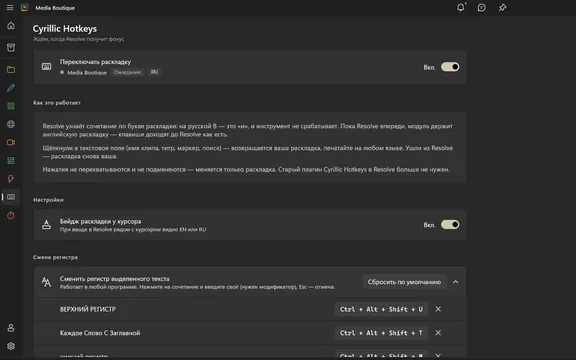Open the red timer sidebar icon
Image resolution: width=576 pixels, height=360 pixels.
[11, 215]
